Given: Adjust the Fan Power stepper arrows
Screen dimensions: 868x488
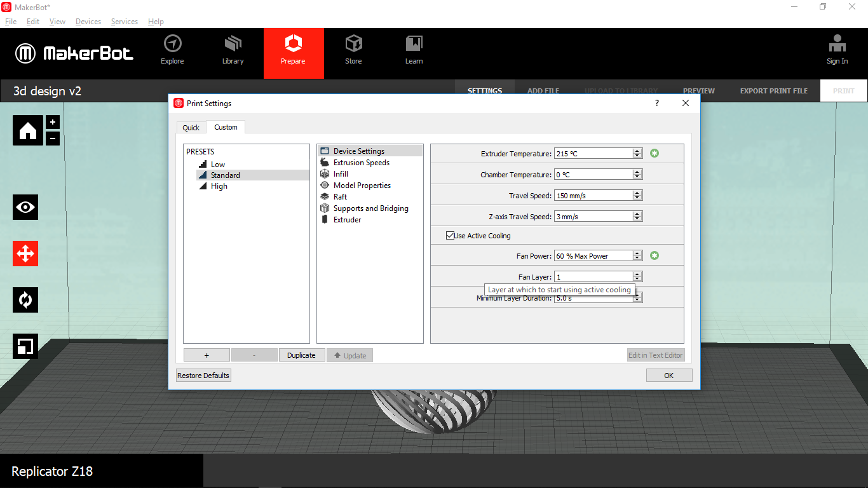Looking at the screenshot, I should pos(637,255).
